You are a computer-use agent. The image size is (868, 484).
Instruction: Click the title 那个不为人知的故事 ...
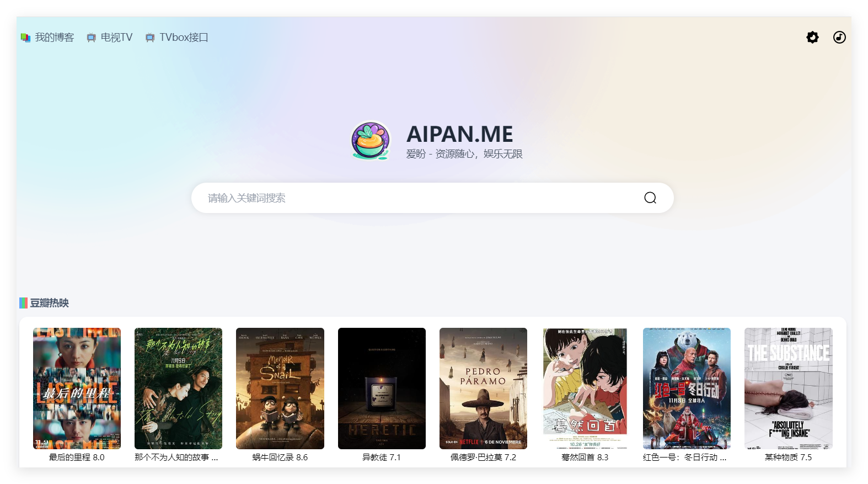[176, 458]
